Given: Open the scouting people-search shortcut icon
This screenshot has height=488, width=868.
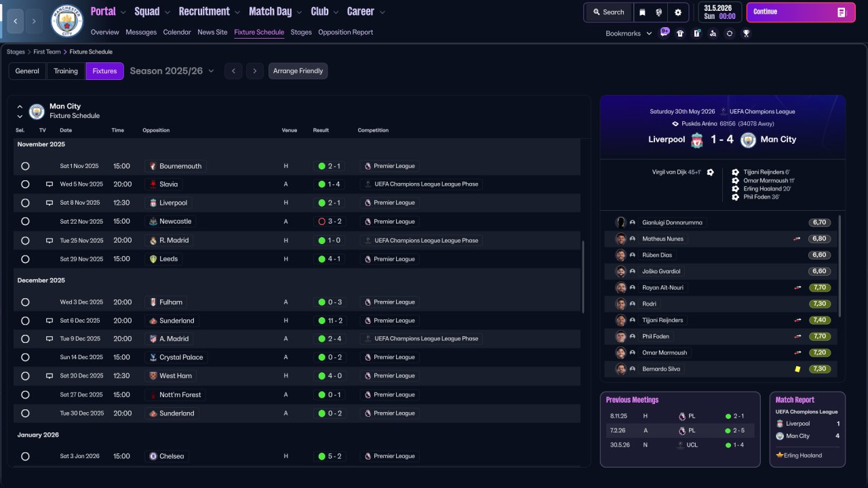Looking at the screenshot, I should (713, 33).
